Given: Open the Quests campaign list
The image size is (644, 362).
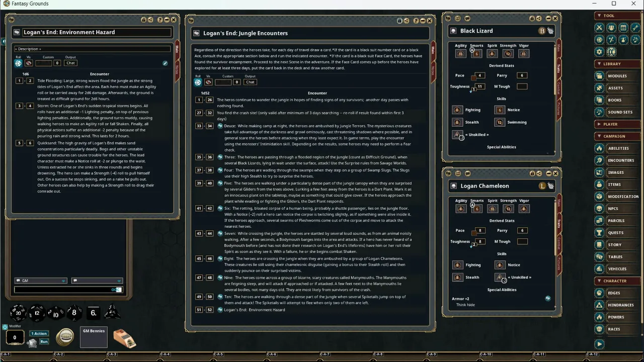Looking at the screenshot, I should point(618,233).
